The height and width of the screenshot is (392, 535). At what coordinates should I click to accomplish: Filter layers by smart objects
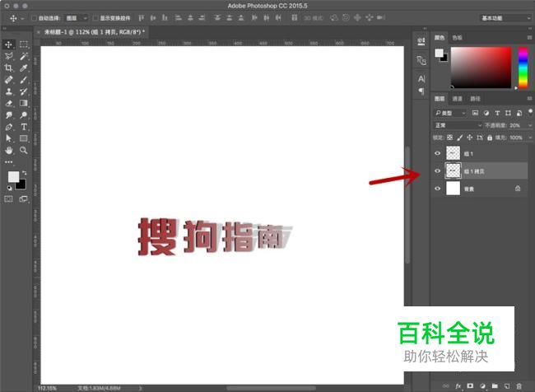(519, 113)
